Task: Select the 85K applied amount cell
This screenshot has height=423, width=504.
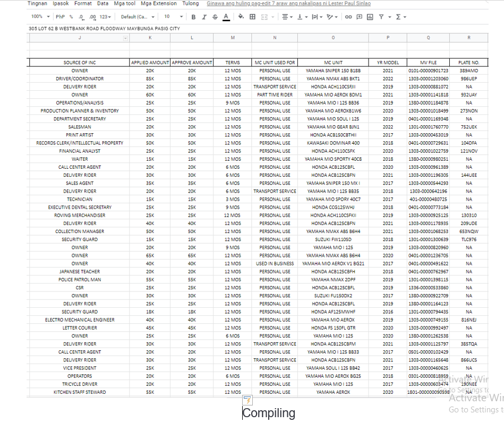Action: pyautogui.click(x=150, y=79)
